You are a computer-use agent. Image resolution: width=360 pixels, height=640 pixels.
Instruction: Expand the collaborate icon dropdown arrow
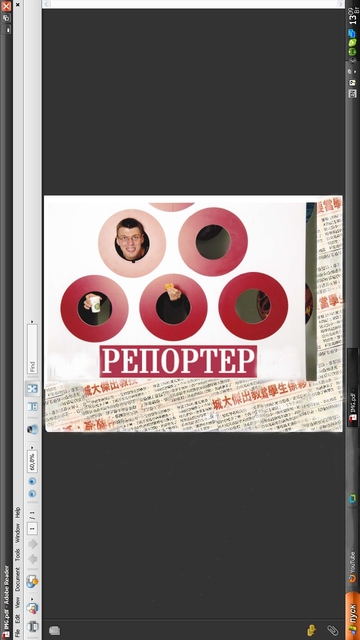[x=32, y=599]
